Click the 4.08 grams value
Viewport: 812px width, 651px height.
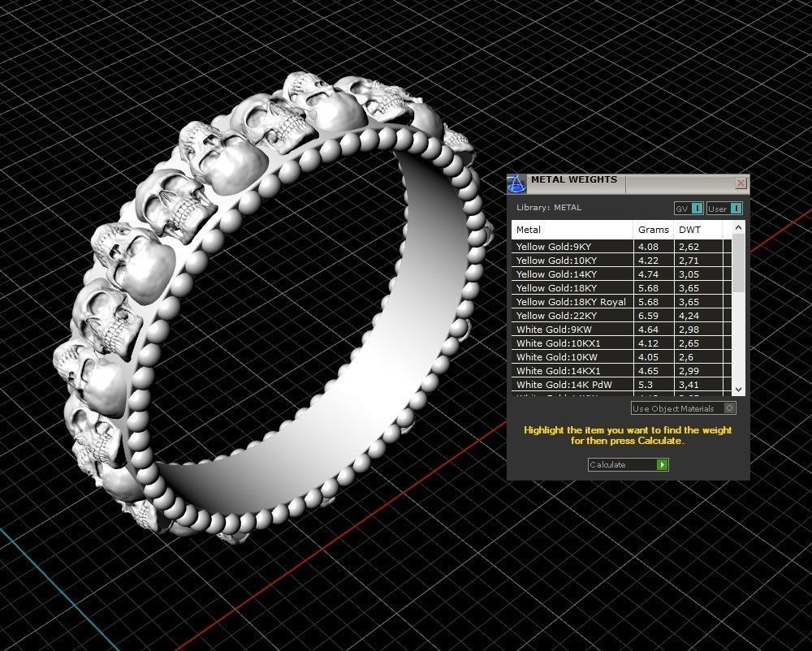[x=648, y=246]
